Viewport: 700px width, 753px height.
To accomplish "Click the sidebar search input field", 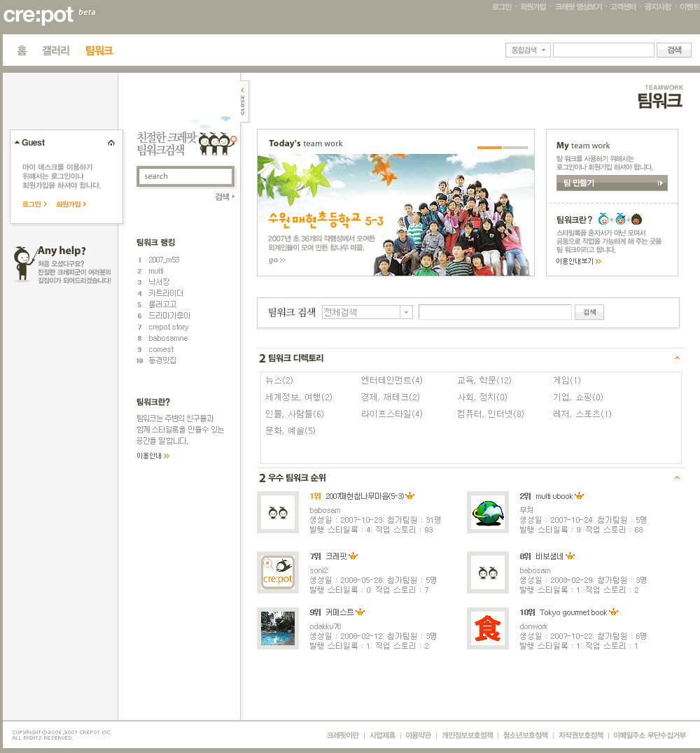I will (185, 176).
